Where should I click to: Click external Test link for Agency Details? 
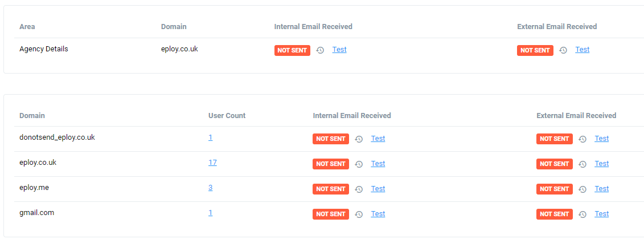[x=582, y=49]
